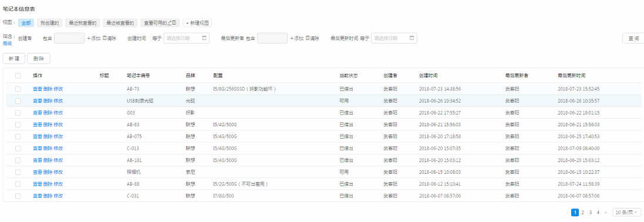Click 修改 link in AB-075 row
The image size is (644, 222).
click(x=58, y=136)
